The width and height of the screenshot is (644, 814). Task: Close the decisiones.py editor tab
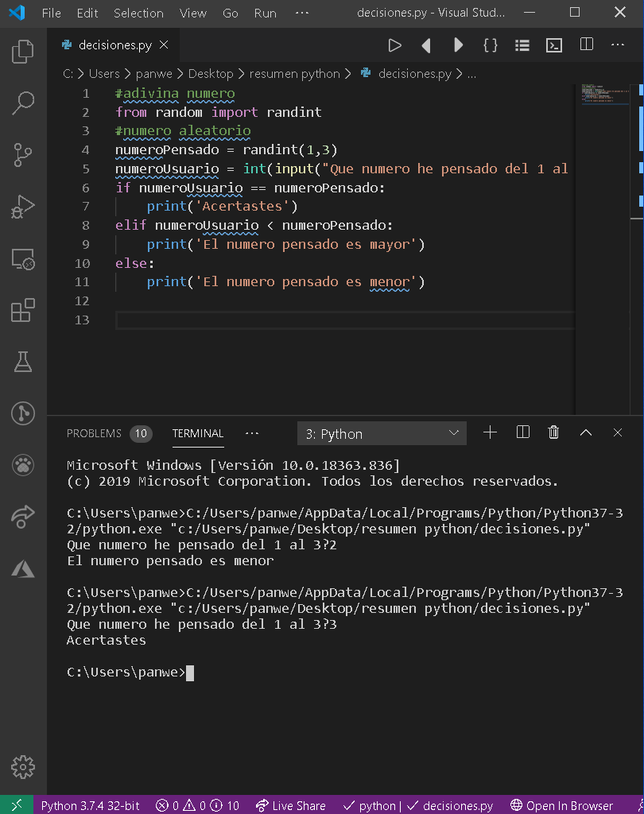coord(164,45)
